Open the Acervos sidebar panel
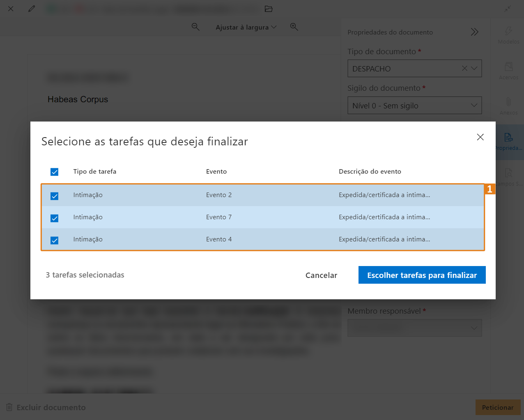The height and width of the screenshot is (420, 524). pos(508,71)
